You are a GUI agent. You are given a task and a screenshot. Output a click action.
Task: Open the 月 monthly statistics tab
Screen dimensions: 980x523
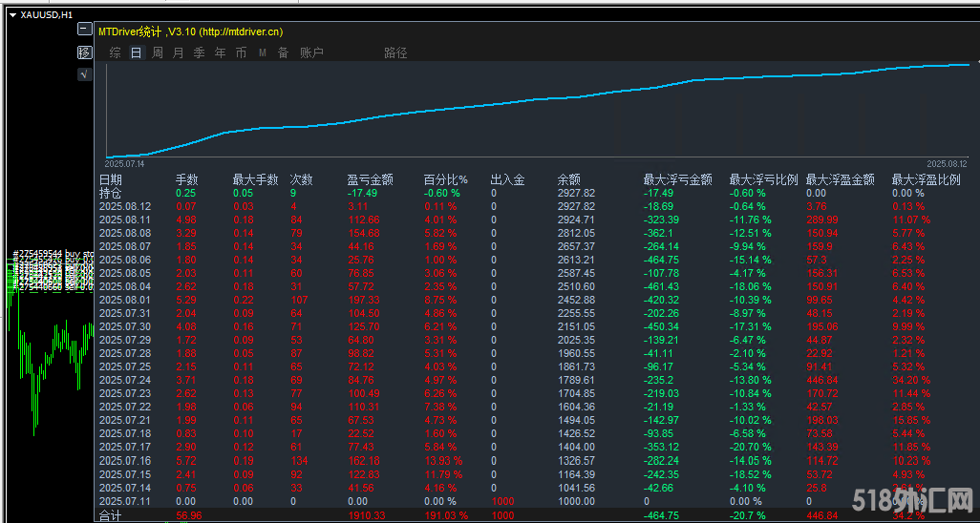[178, 53]
